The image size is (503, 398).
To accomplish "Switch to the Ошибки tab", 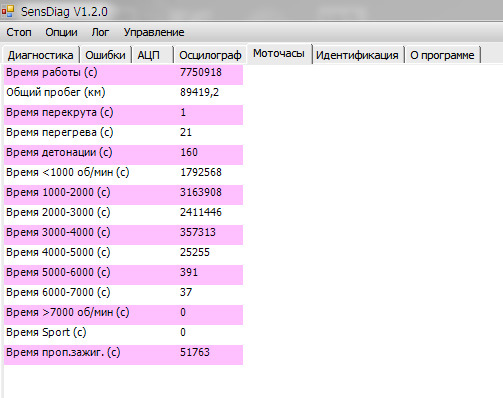I will point(105,55).
